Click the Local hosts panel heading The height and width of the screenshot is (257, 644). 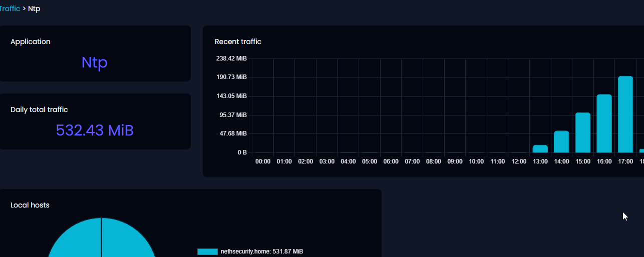click(30, 205)
